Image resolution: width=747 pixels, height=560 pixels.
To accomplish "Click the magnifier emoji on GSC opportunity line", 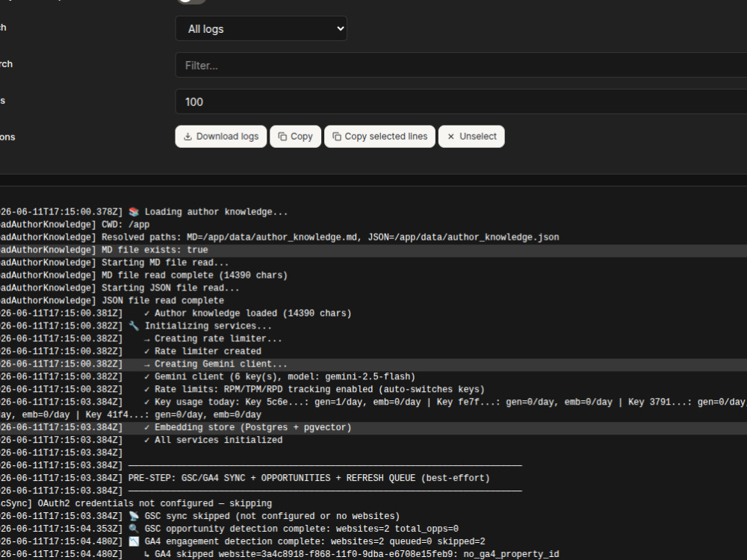I will point(134,529).
